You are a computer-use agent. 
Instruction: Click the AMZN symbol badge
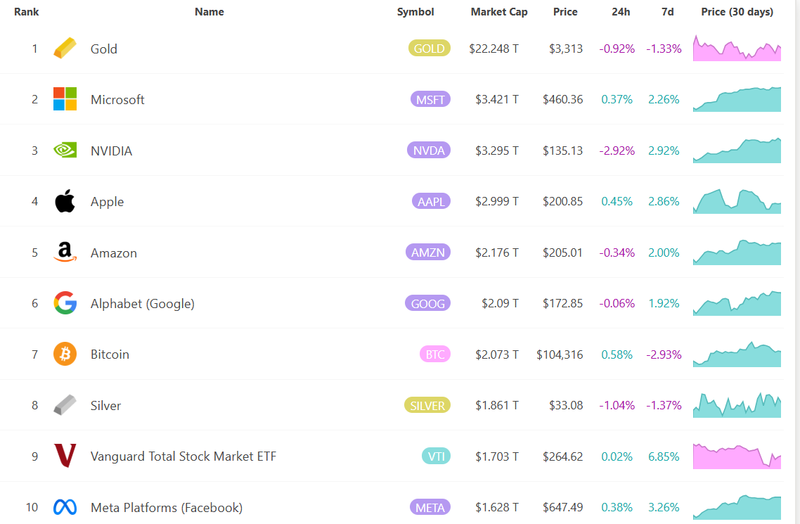(428, 253)
